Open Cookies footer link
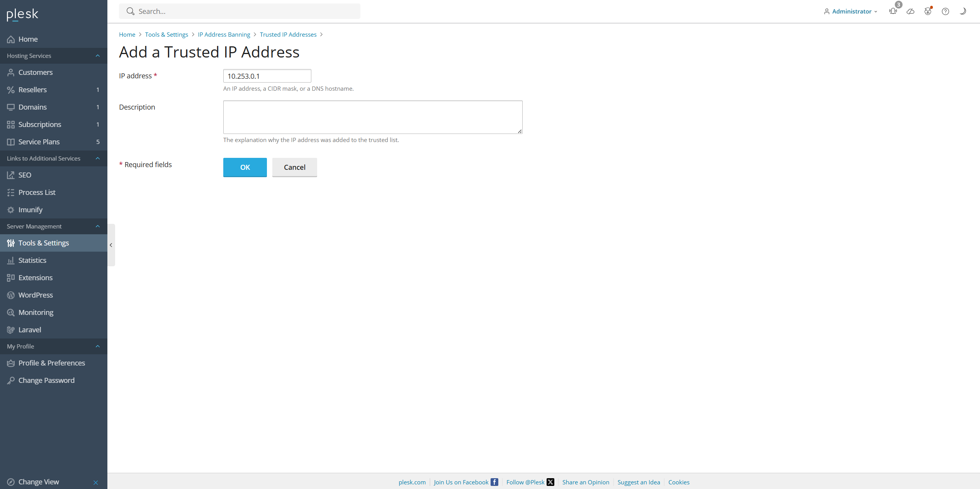The height and width of the screenshot is (489, 980). coord(679,482)
